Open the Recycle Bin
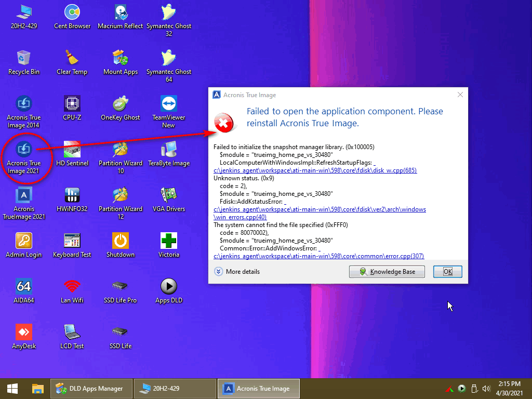532x399 pixels. pos(24,63)
